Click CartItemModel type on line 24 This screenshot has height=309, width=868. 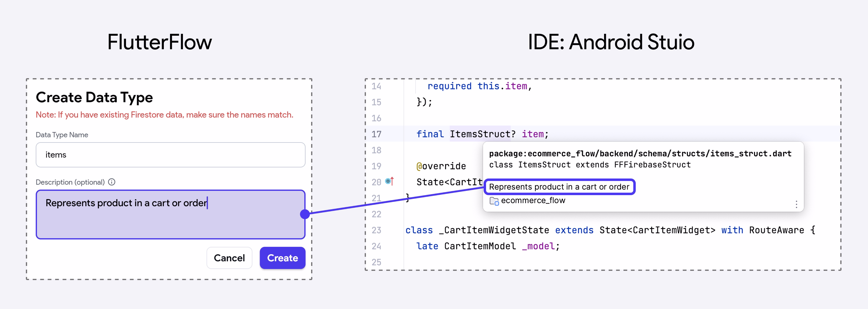(x=480, y=246)
